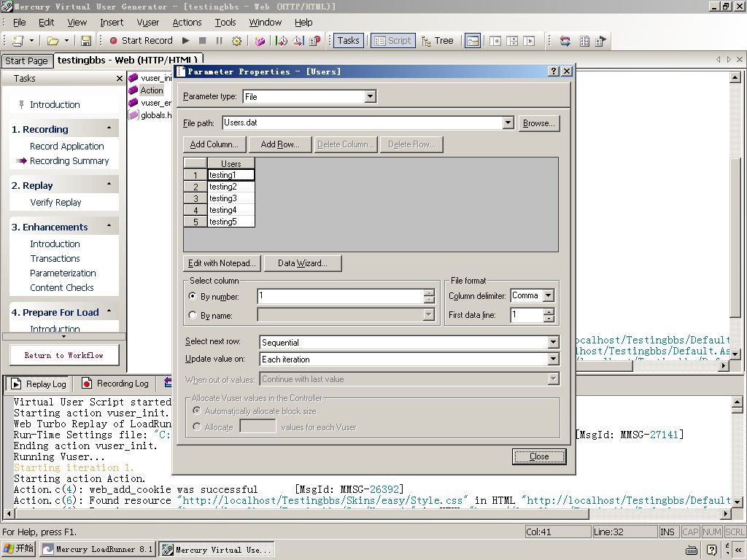747x560 pixels.
Task: Switch to Script view in toolbar
Action: pyautogui.click(x=393, y=41)
